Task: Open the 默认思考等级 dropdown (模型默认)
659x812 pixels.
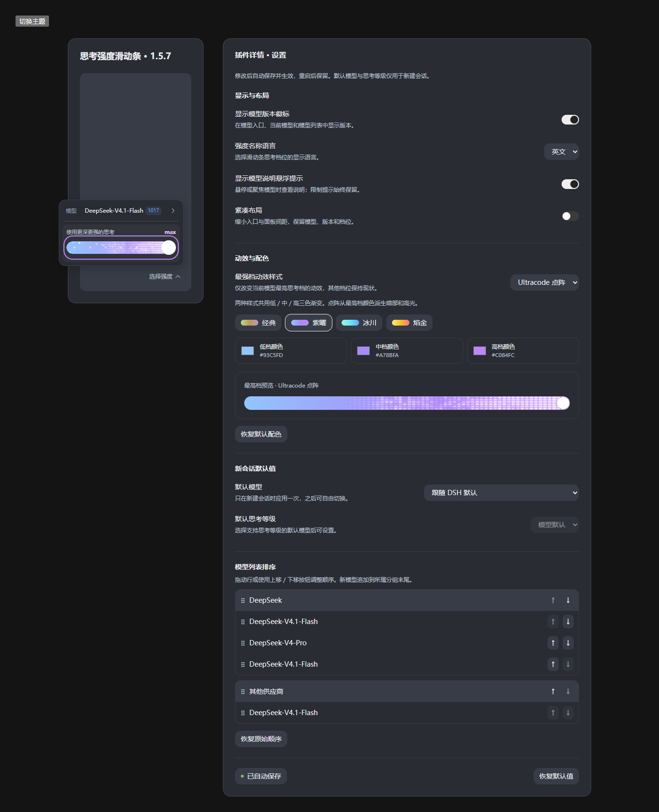Action: click(x=555, y=525)
